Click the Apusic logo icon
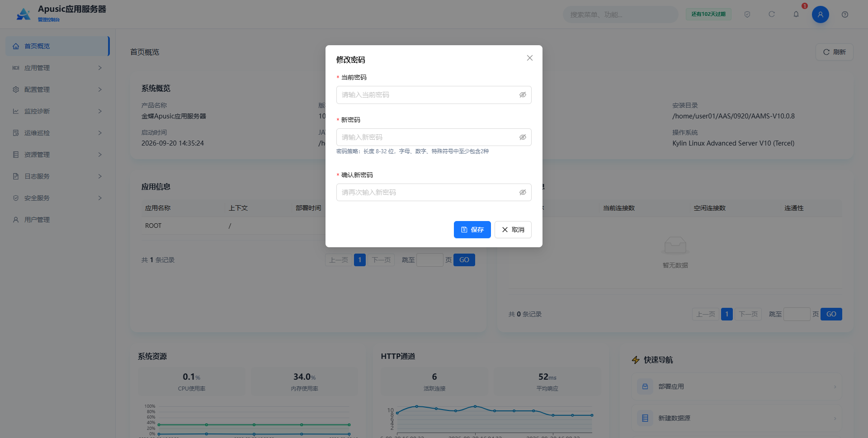The height and width of the screenshot is (438, 868). pos(24,14)
